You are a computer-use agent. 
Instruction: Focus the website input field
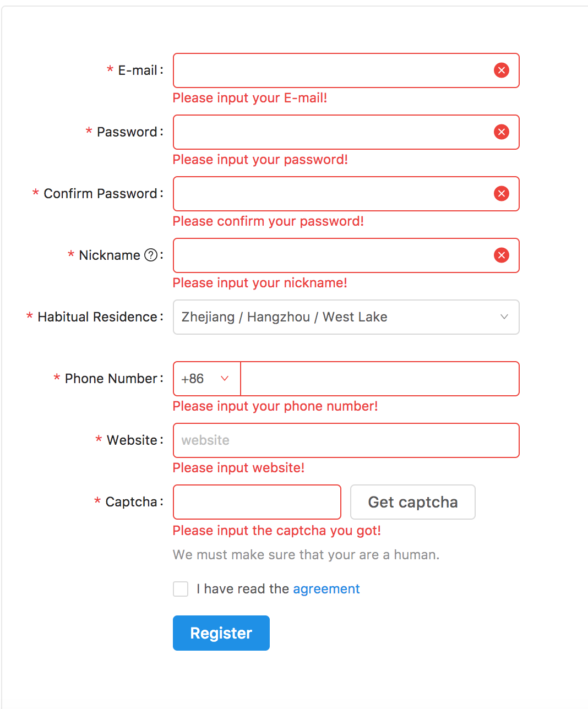coord(346,440)
